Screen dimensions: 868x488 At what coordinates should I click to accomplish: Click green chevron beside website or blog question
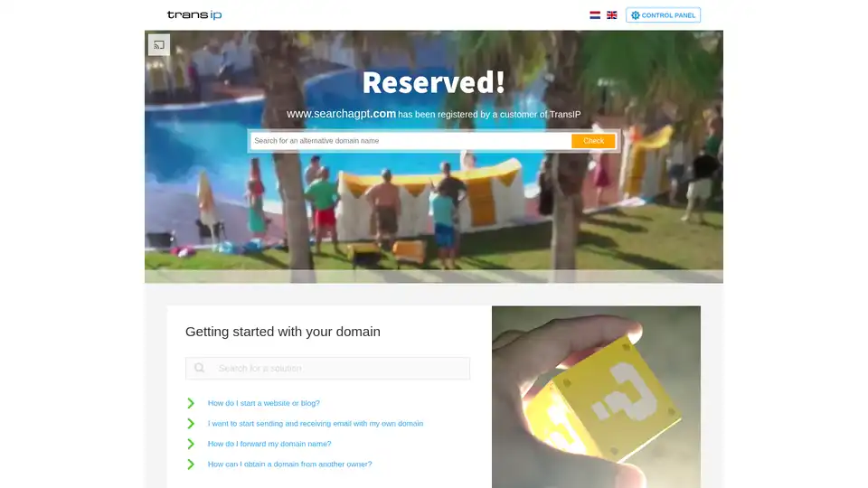[191, 403]
